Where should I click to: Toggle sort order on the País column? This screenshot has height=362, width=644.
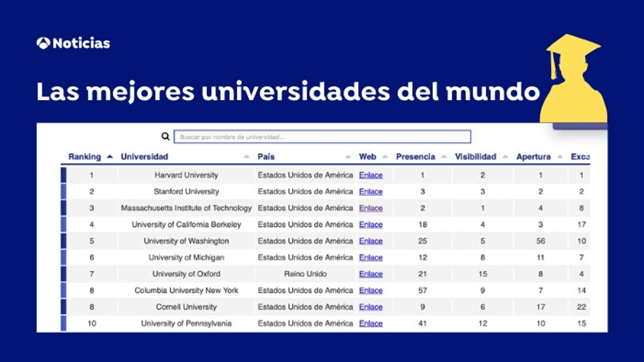coord(348,157)
